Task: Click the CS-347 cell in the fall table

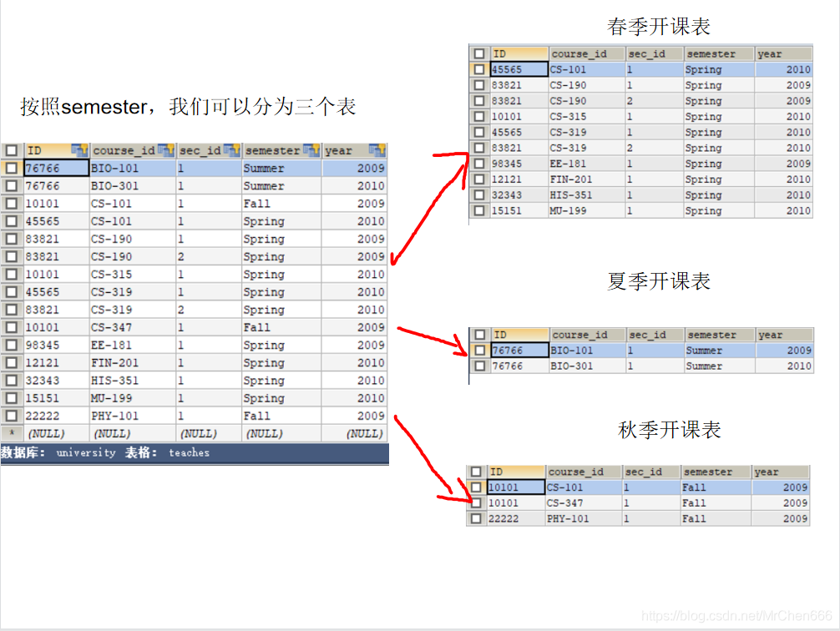Action: pos(584,503)
